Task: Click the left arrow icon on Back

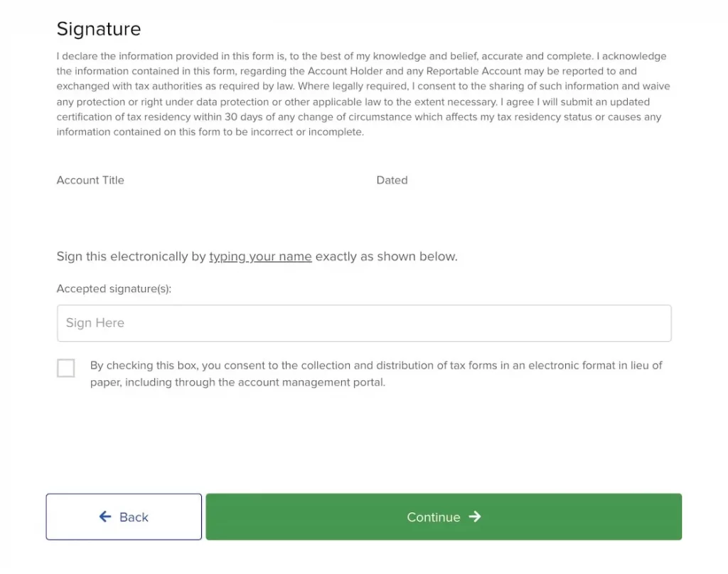Action: click(x=105, y=517)
